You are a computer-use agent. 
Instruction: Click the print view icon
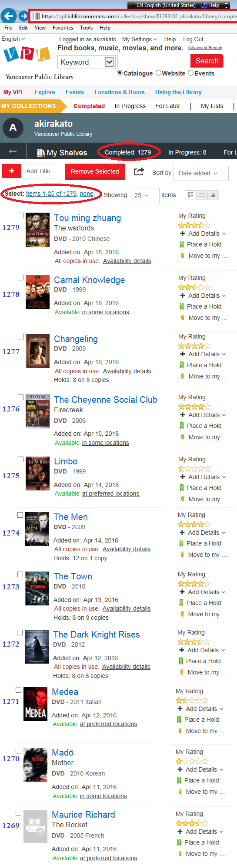(213, 195)
